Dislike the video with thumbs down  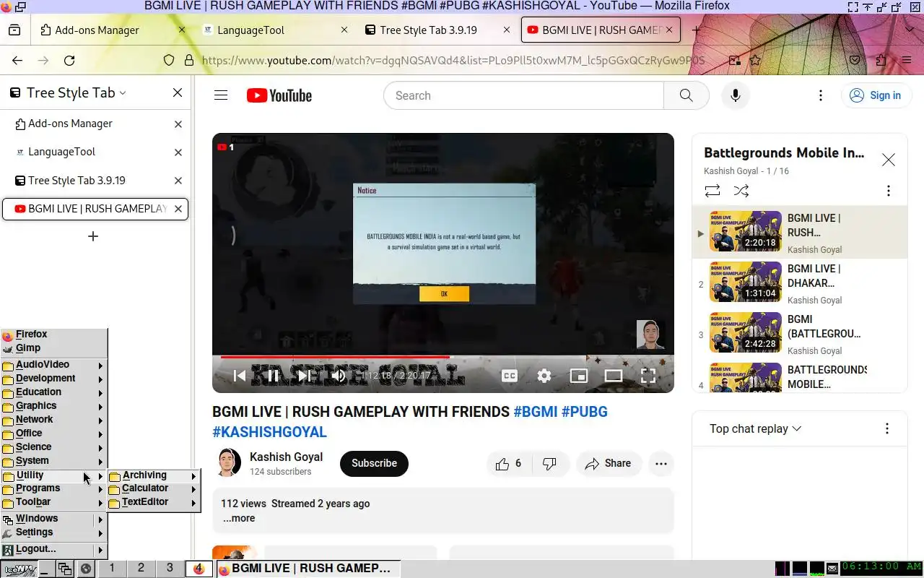point(549,464)
